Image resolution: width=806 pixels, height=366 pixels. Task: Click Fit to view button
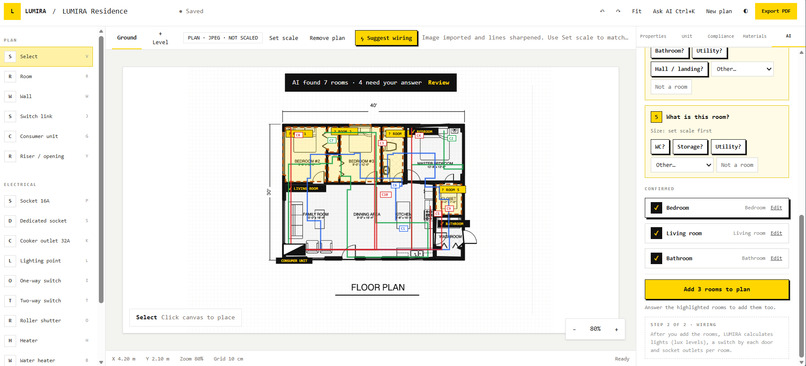[x=636, y=11]
